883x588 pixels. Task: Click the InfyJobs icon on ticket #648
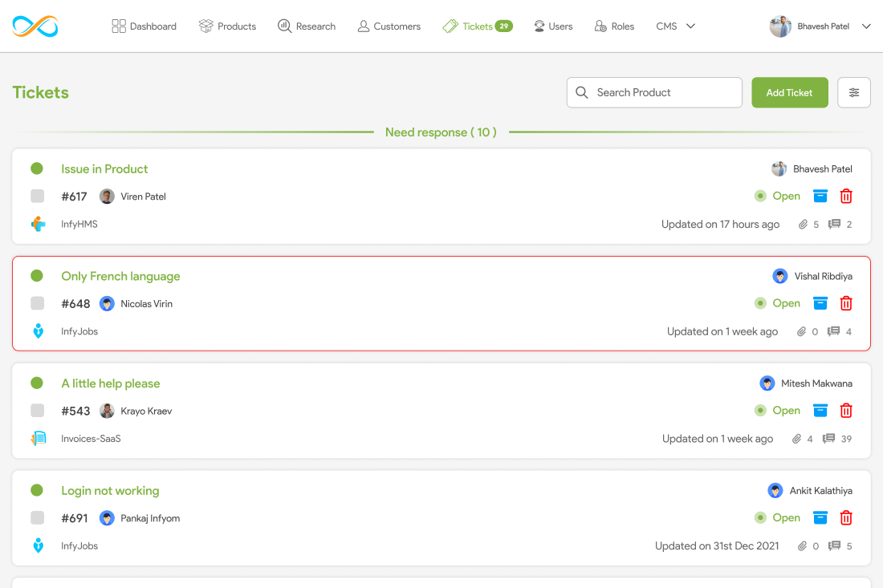[38, 330]
